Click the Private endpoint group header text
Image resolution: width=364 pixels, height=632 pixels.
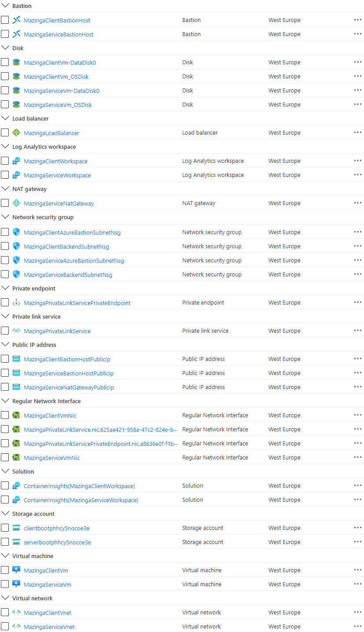tap(34, 288)
